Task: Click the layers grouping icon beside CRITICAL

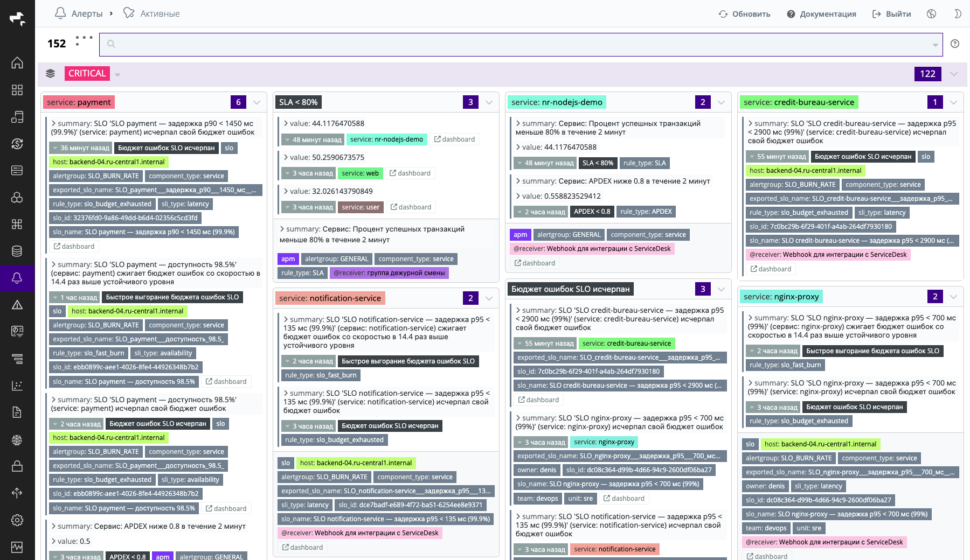Action: 50,74
